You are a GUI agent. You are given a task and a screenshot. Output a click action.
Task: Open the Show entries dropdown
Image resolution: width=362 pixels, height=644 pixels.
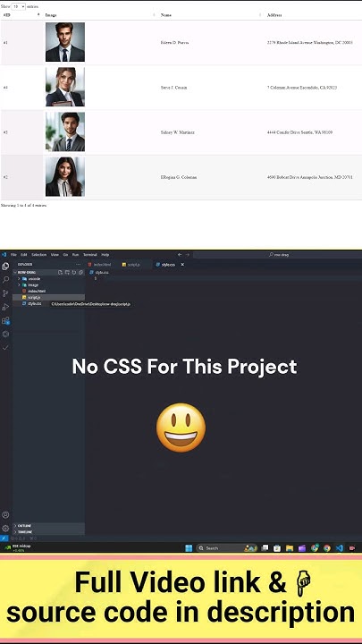point(18,6)
